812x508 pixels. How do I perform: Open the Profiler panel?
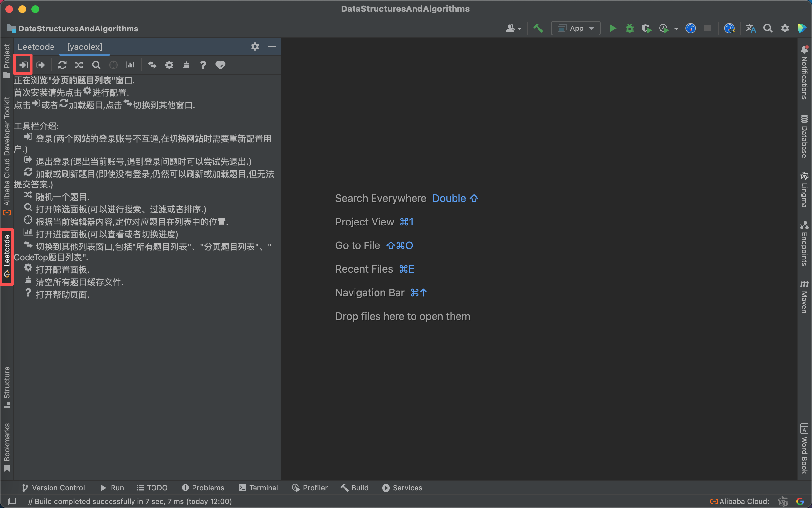coord(310,487)
